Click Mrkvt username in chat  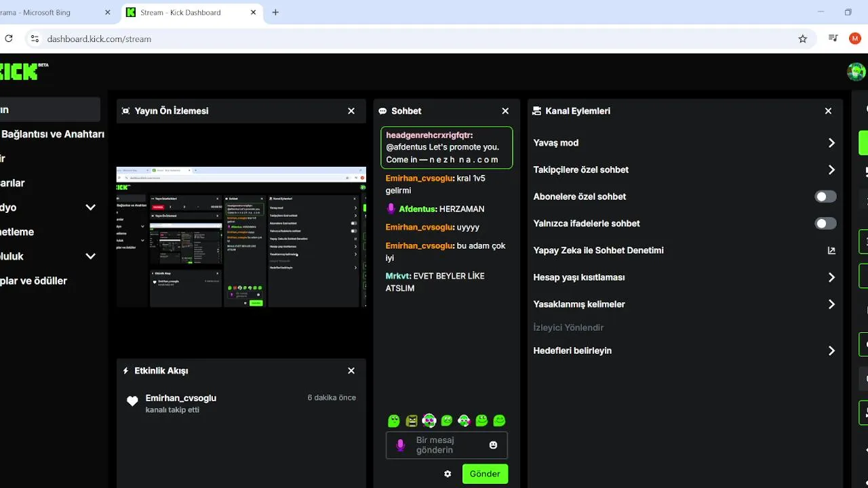tap(397, 276)
